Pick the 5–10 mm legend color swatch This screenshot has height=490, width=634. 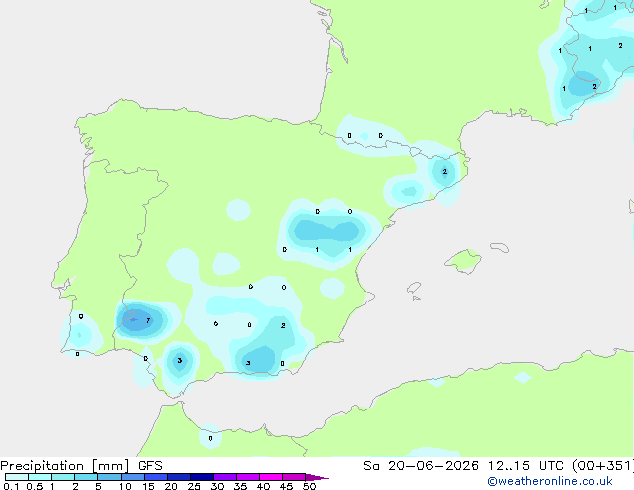coord(109,477)
